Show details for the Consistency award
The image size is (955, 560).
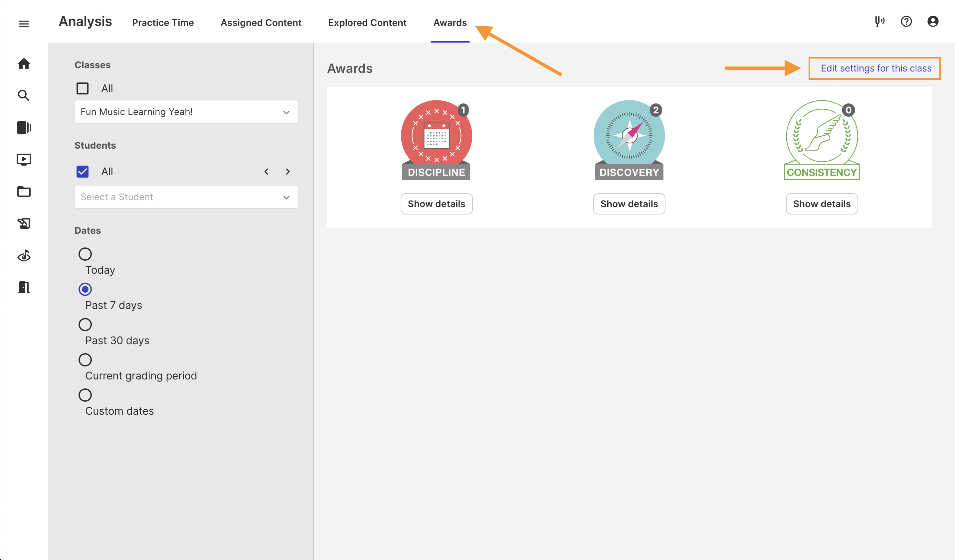pyautogui.click(x=822, y=204)
